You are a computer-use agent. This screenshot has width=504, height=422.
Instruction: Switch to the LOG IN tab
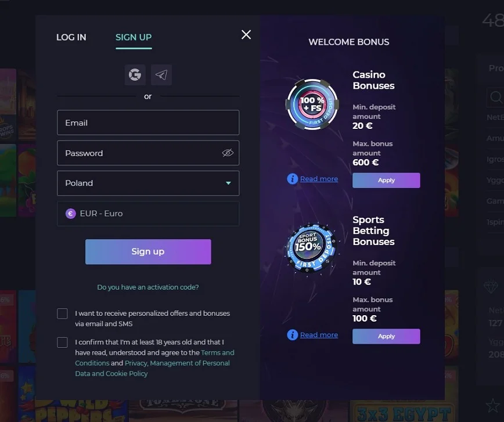pos(71,37)
